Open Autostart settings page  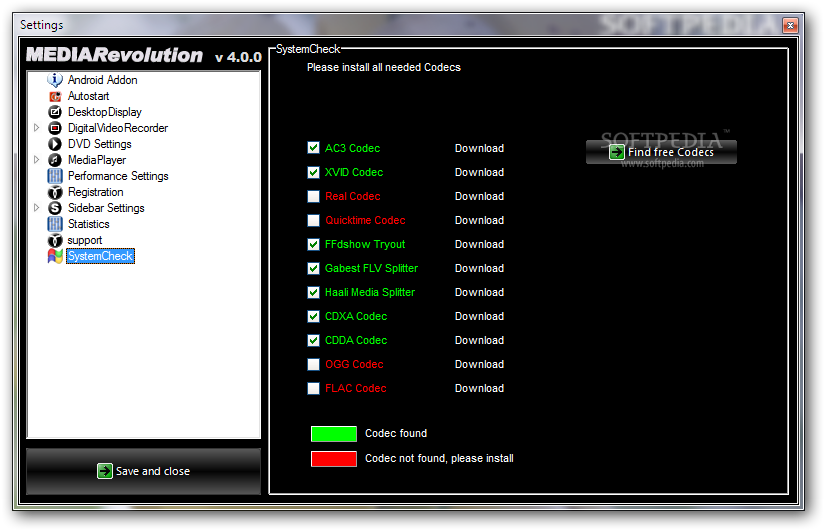coord(88,96)
